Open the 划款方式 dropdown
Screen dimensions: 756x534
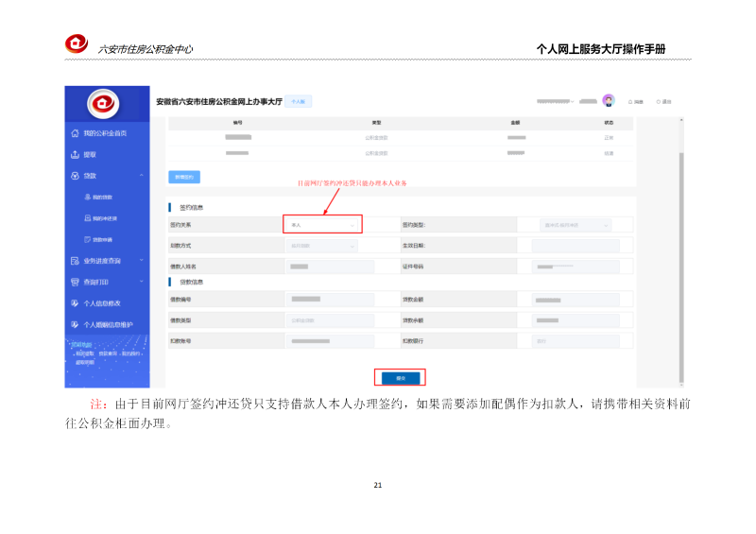click(322, 246)
